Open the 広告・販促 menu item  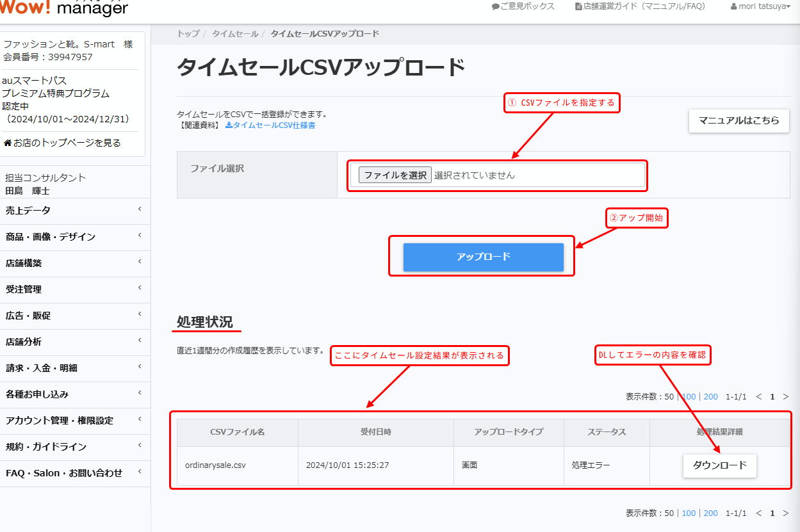[75, 316]
